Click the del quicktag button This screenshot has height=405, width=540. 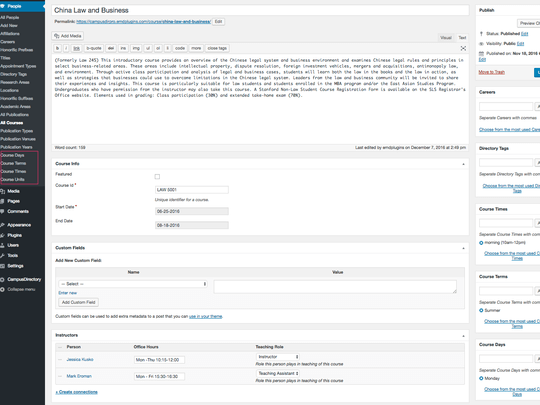click(x=111, y=48)
